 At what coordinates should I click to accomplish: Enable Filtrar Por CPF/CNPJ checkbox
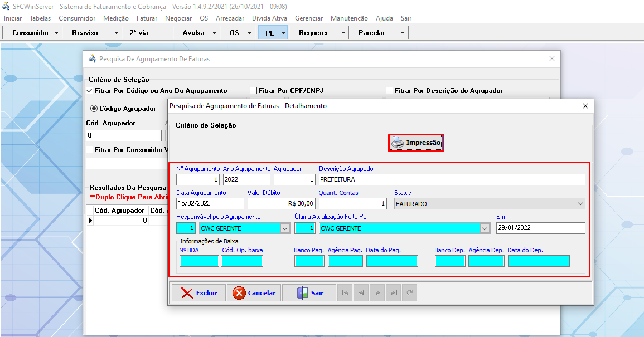(x=254, y=90)
